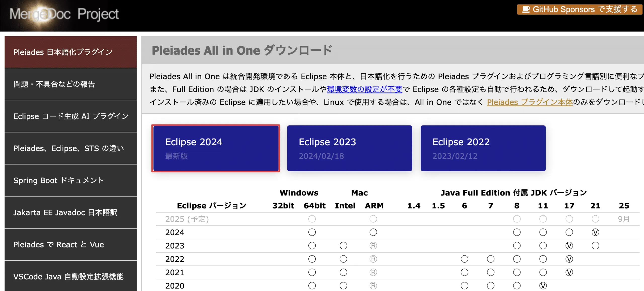Click 2022 row JDK 17 V mark

(569, 259)
